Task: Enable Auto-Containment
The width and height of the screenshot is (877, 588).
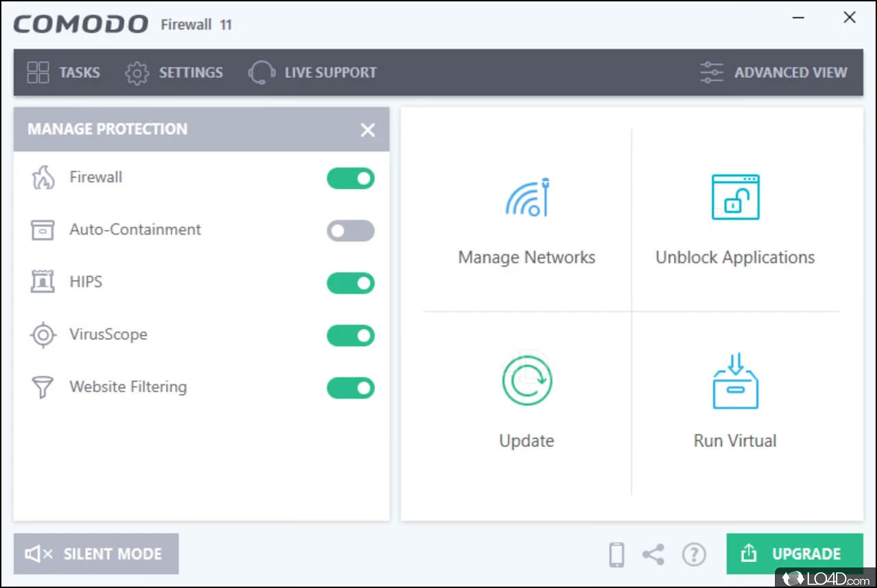Action: tap(350, 231)
